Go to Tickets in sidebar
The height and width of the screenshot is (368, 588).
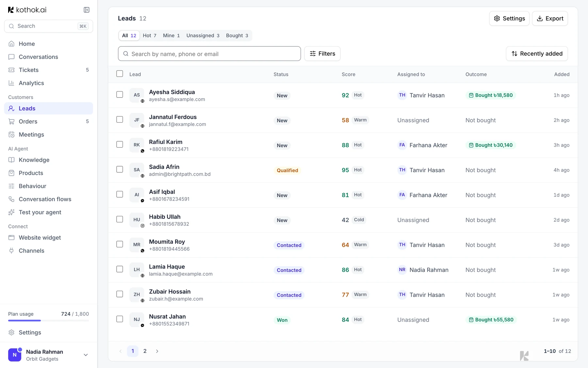(x=48, y=70)
